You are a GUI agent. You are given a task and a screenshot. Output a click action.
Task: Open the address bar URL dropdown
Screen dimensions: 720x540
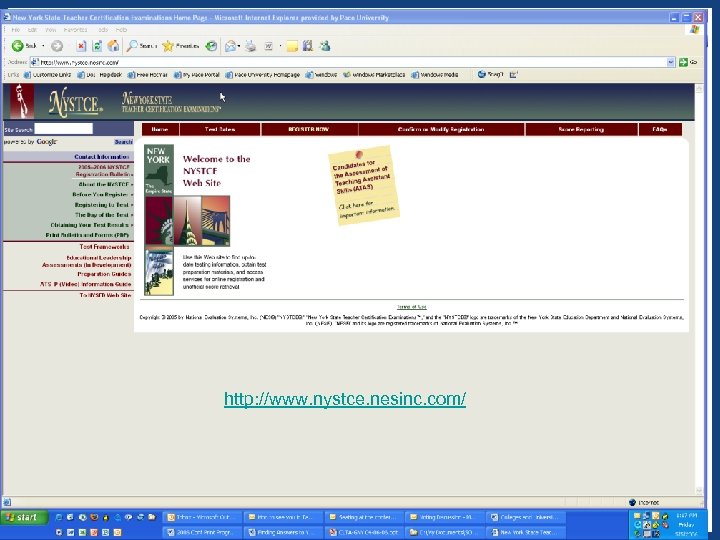coord(670,62)
